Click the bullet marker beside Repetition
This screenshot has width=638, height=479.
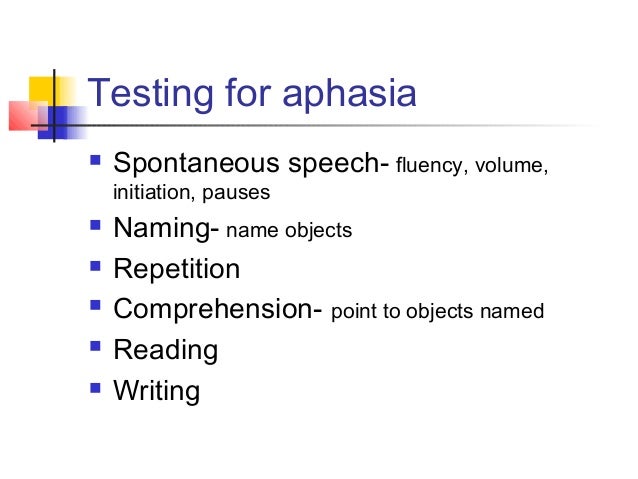click(x=95, y=266)
